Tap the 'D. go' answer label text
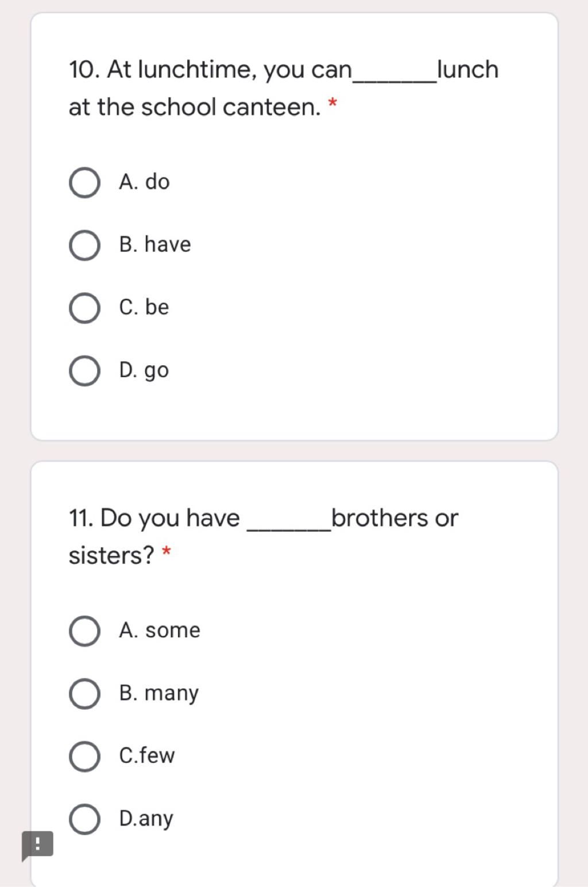The height and width of the screenshot is (887, 588). 144,371
